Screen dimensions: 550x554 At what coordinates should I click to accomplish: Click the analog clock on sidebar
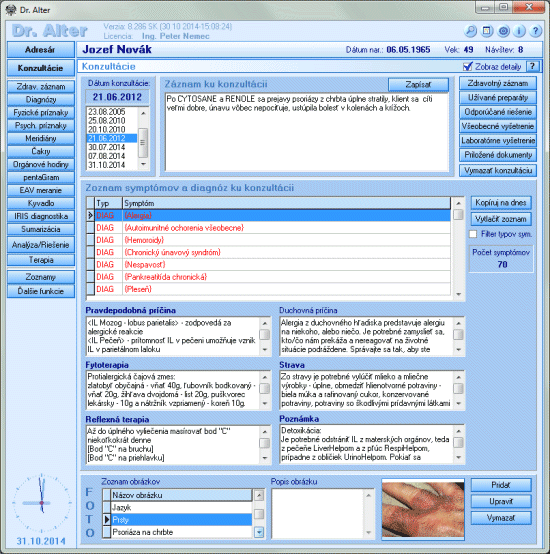coord(42,503)
